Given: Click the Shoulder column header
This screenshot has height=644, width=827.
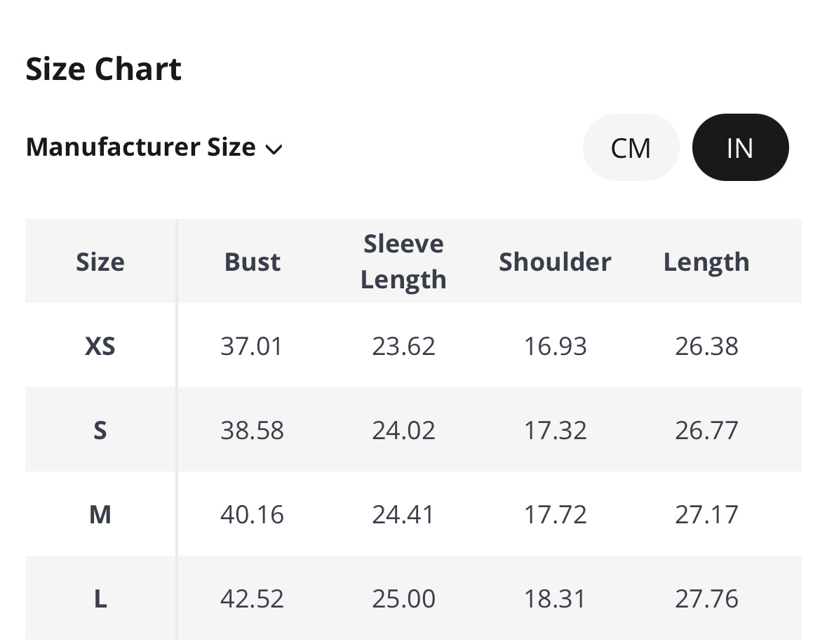Looking at the screenshot, I should [x=555, y=262].
